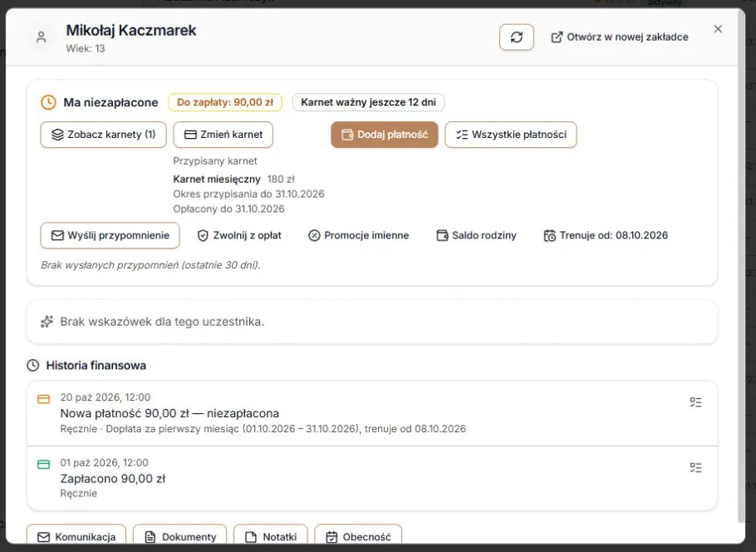This screenshot has height=552, width=756.
Task: Click the user avatar icon
Action: (42, 37)
